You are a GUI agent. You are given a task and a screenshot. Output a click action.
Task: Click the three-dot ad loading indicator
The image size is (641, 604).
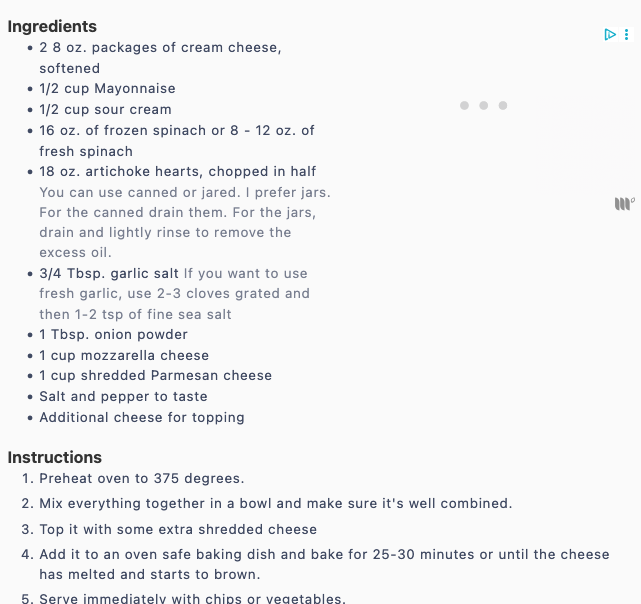(483, 105)
